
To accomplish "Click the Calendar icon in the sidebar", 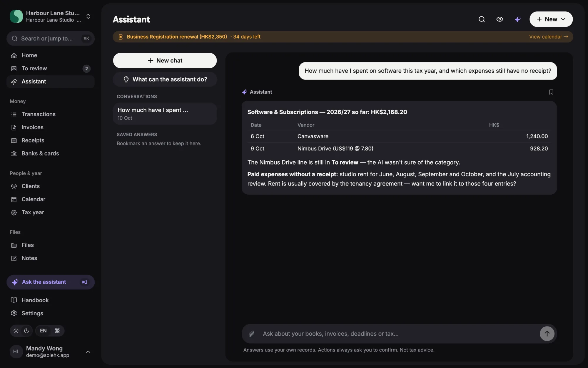I will (14, 199).
